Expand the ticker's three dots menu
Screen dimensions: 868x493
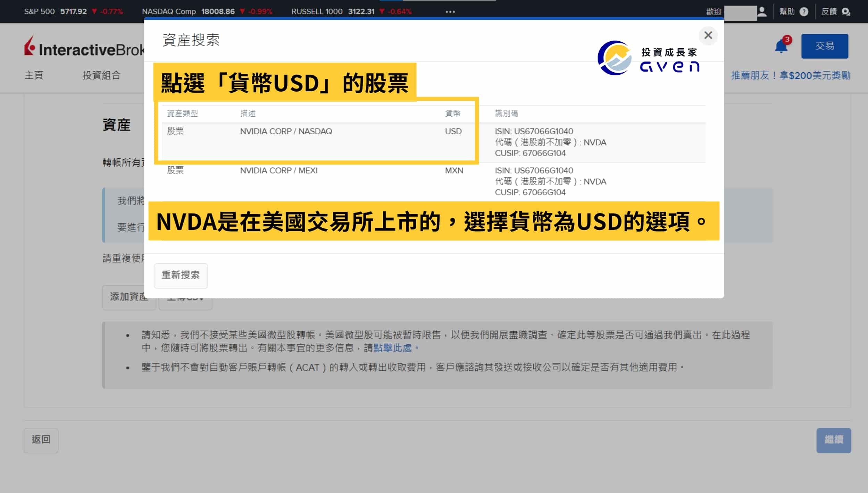tap(450, 12)
